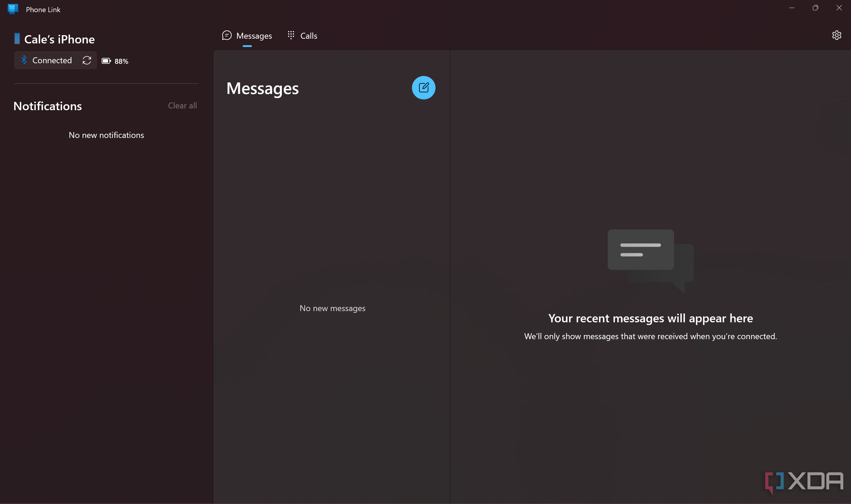Screen dimensions: 851x504
Task: Switch to the Calls tab
Action: click(302, 36)
